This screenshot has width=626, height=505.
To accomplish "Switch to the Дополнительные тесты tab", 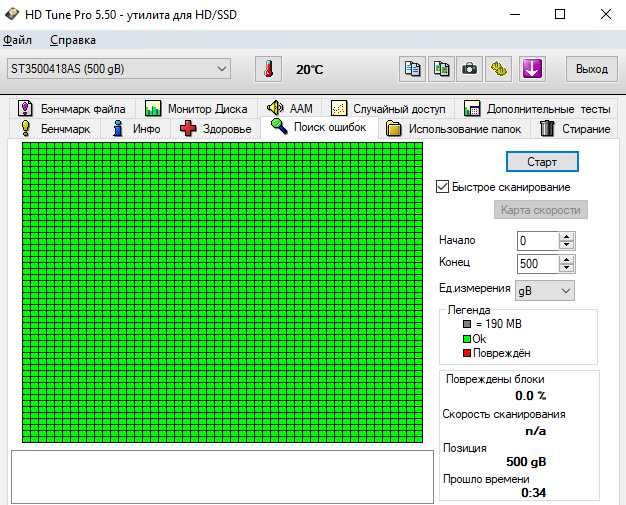I will tap(537, 108).
